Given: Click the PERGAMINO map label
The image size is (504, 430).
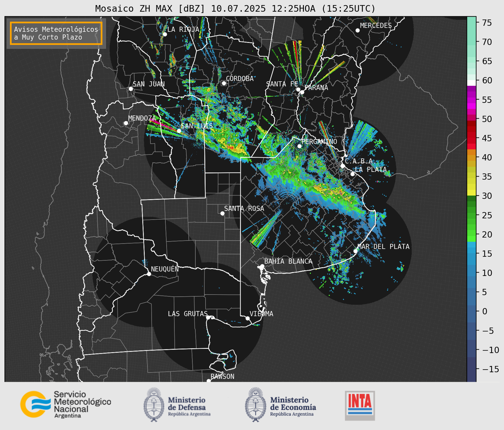Looking at the screenshot, I should point(319,141).
